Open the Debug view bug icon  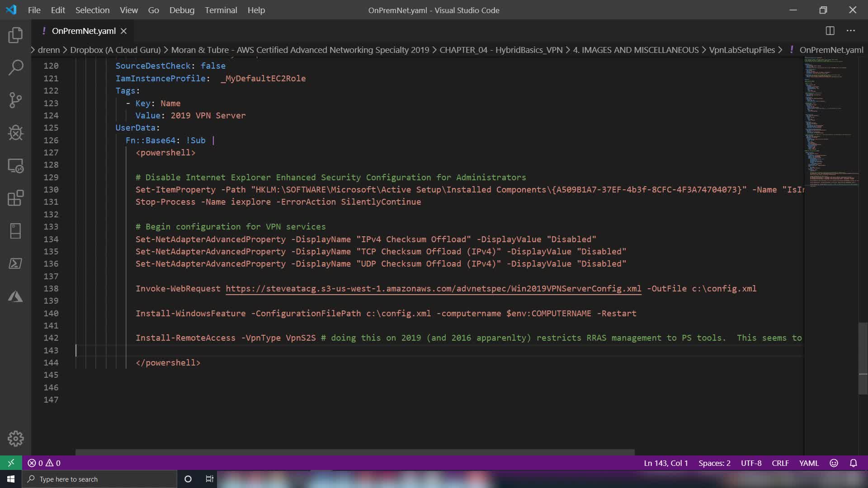(x=15, y=133)
